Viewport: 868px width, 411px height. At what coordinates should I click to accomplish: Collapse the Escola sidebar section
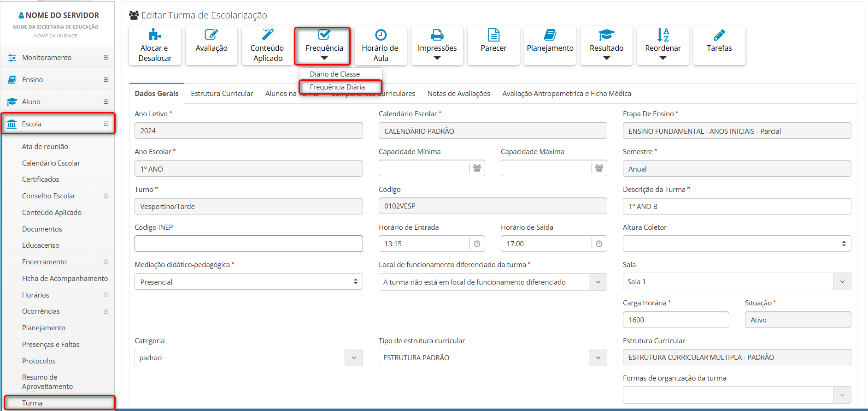tap(106, 124)
